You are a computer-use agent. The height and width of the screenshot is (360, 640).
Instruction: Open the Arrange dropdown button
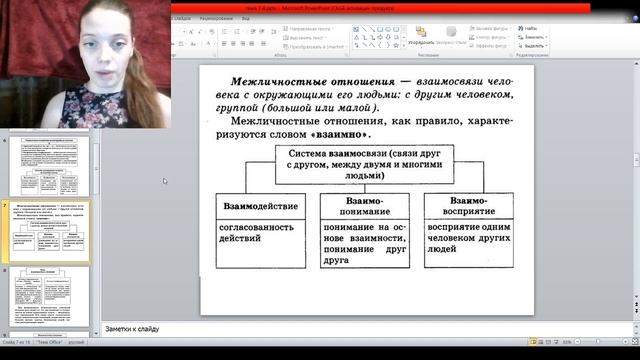pos(421,37)
